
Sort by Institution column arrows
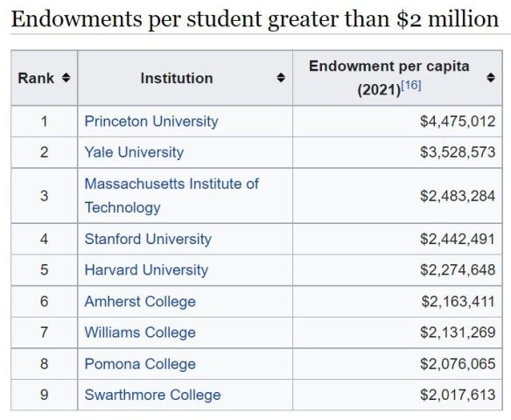point(281,78)
